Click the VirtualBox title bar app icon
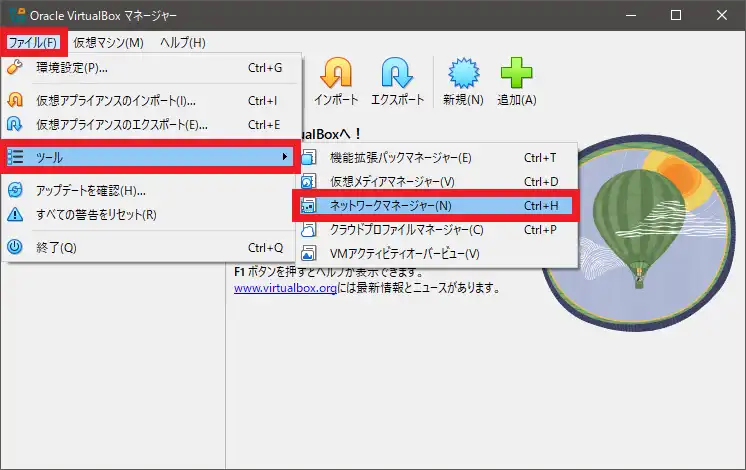Image resolution: width=746 pixels, height=470 pixels. pos(17,15)
